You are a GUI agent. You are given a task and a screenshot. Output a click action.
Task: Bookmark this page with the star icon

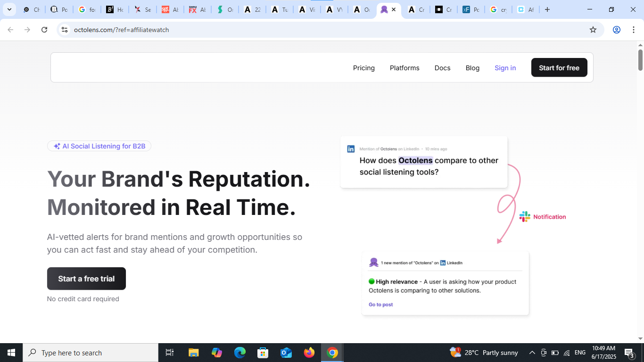click(x=593, y=30)
